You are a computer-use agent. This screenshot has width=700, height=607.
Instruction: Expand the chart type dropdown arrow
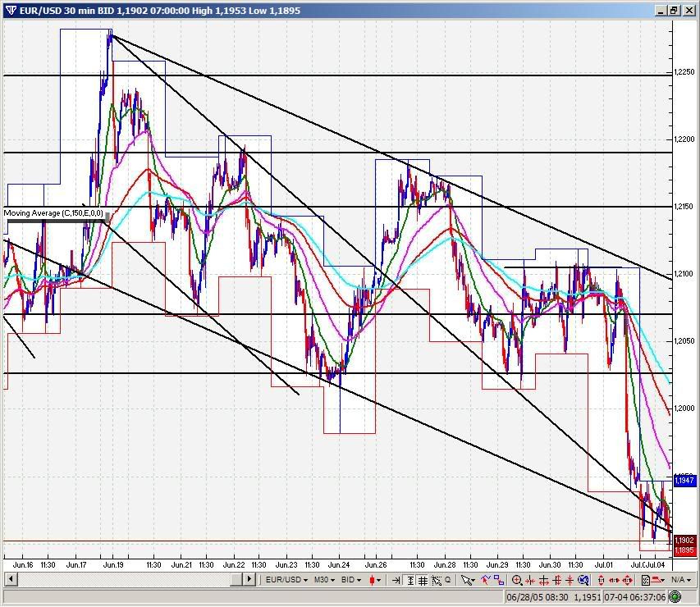click(x=378, y=580)
